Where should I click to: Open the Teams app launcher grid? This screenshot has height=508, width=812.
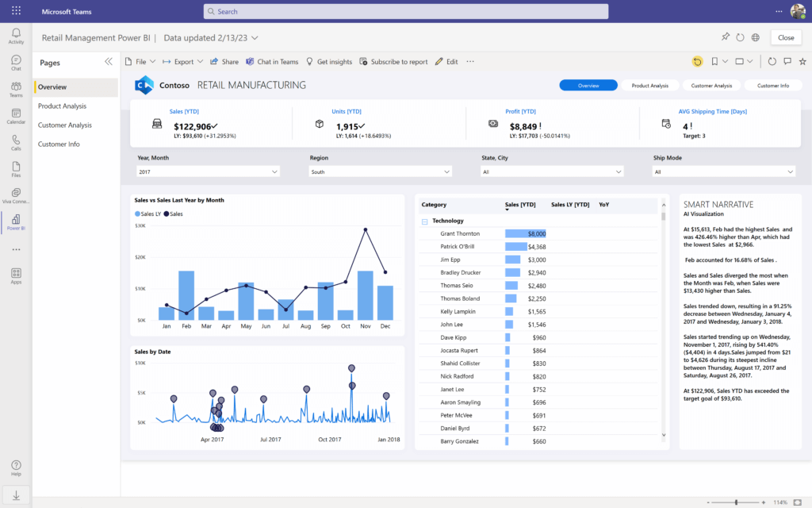(x=16, y=11)
